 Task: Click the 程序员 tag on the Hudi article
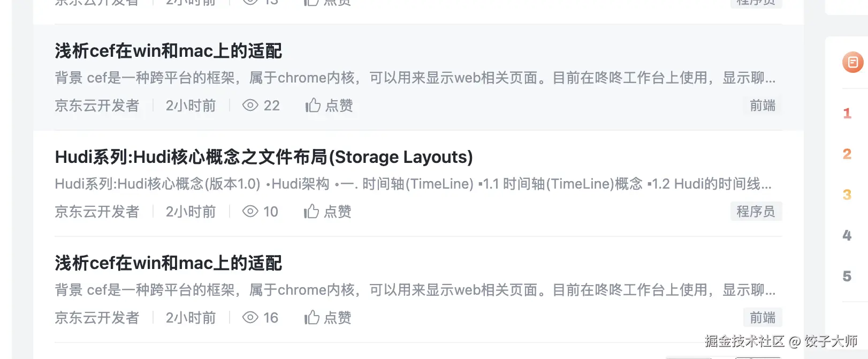[x=756, y=211]
